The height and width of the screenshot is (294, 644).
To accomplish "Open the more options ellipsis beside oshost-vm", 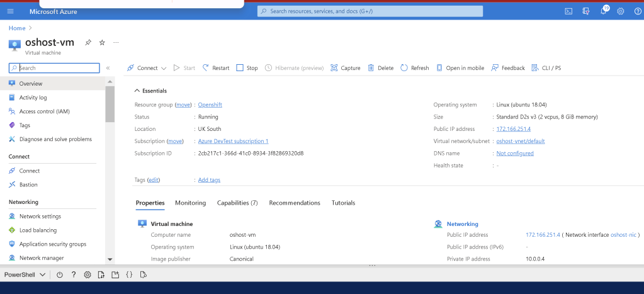I will click(116, 42).
